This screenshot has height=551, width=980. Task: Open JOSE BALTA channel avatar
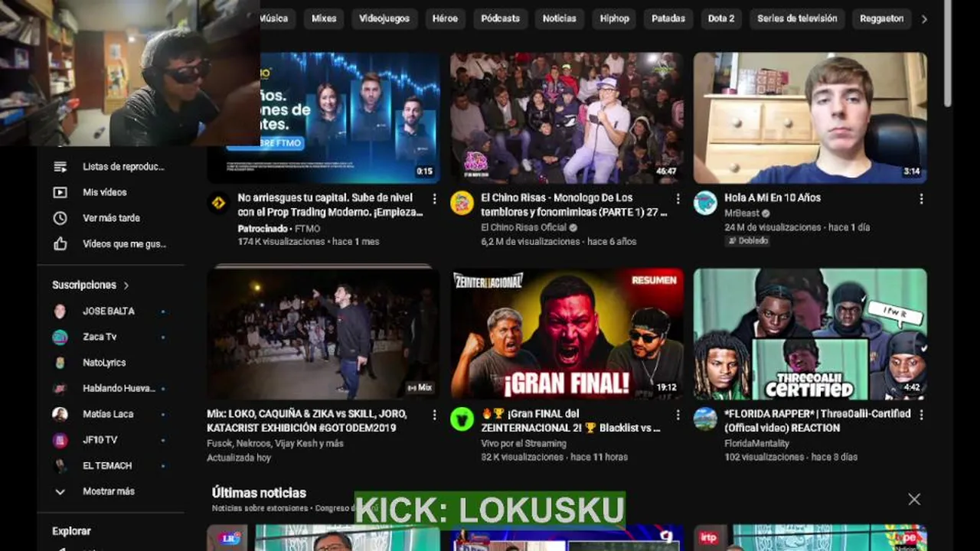(60, 311)
